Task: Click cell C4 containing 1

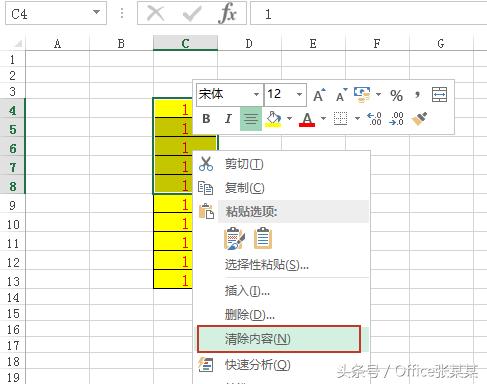Action: [x=173, y=109]
